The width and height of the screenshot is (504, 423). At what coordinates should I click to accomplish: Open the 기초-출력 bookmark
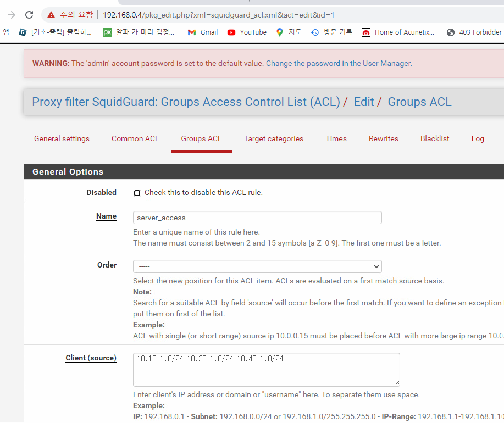[56, 32]
